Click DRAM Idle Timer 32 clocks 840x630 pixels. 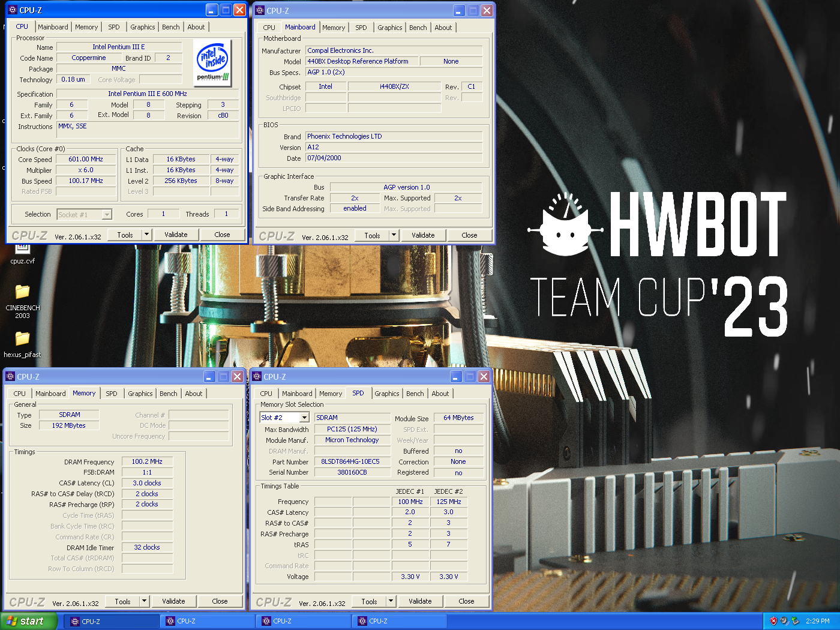(147, 547)
